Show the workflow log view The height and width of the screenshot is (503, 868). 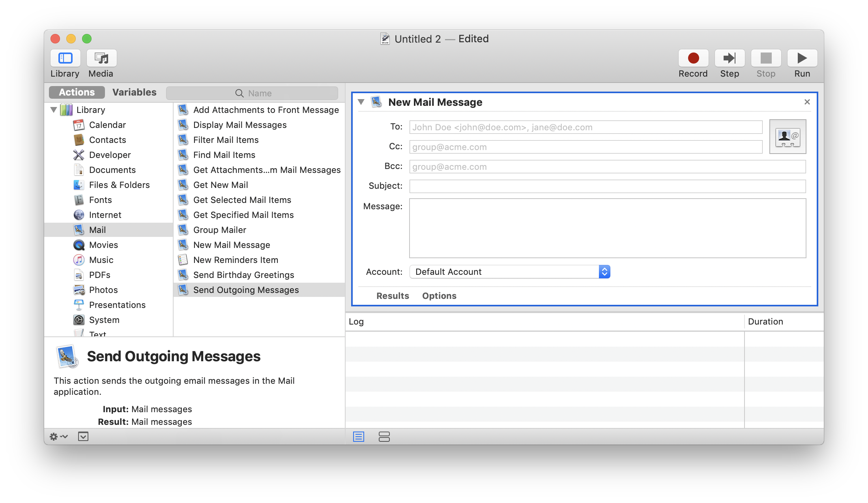click(x=359, y=437)
